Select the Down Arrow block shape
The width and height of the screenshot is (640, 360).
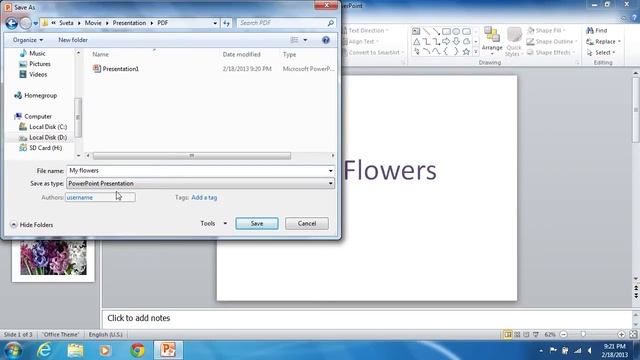point(456,42)
